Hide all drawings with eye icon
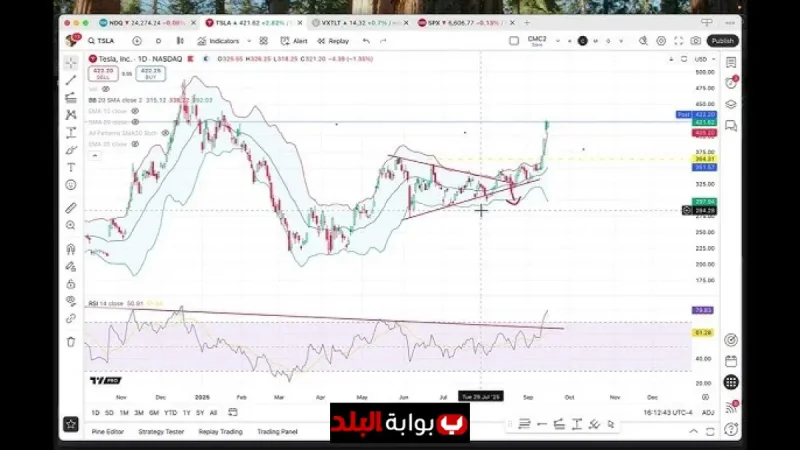This screenshot has width=800, height=450. pyautogui.click(x=71, y=301)
